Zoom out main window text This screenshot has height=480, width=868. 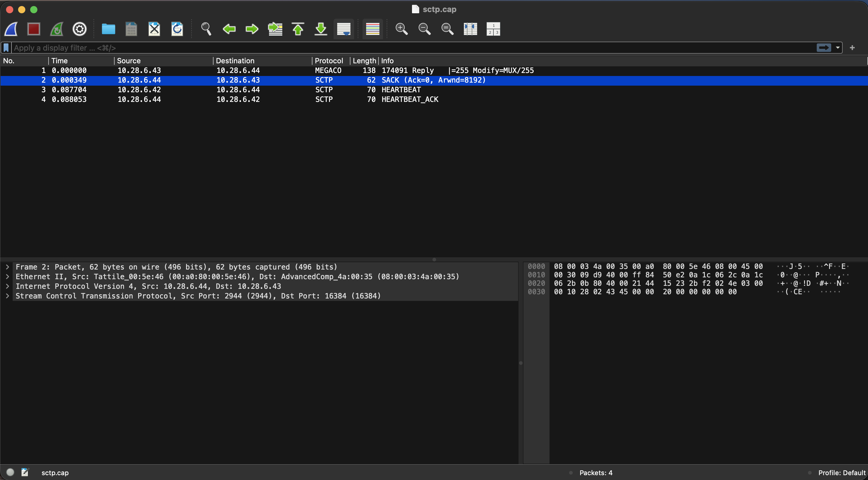point(424,29)
